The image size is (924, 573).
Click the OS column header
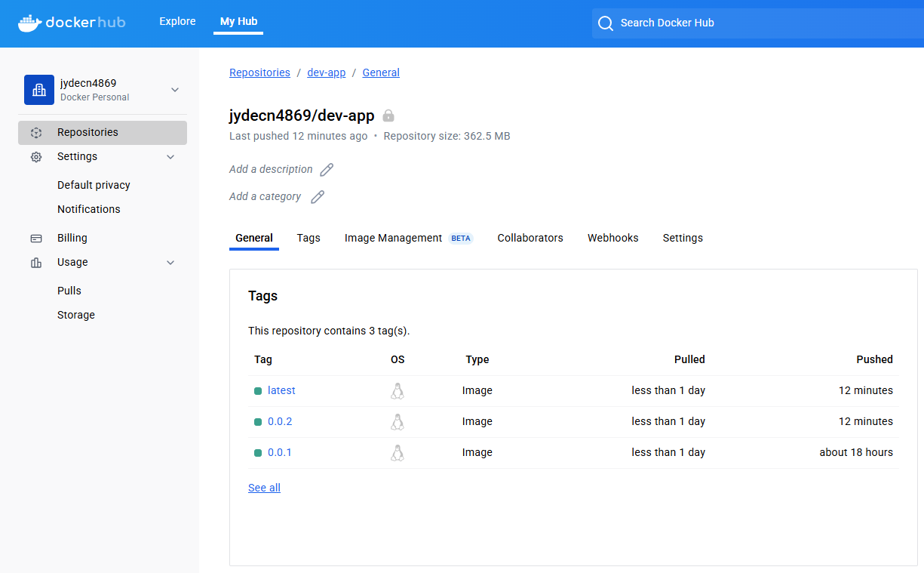tap(398, 359)
